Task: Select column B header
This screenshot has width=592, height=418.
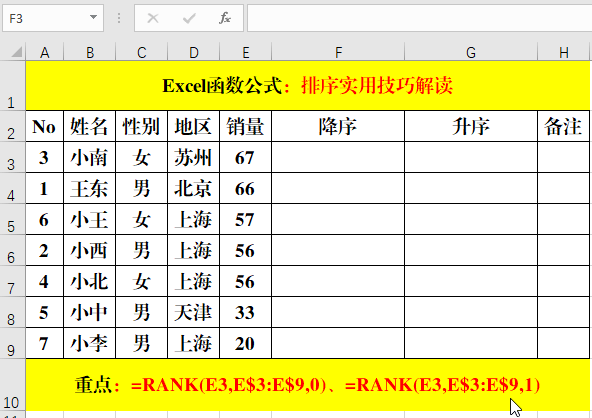Action: pyautogui.click(x=89, y=52)
